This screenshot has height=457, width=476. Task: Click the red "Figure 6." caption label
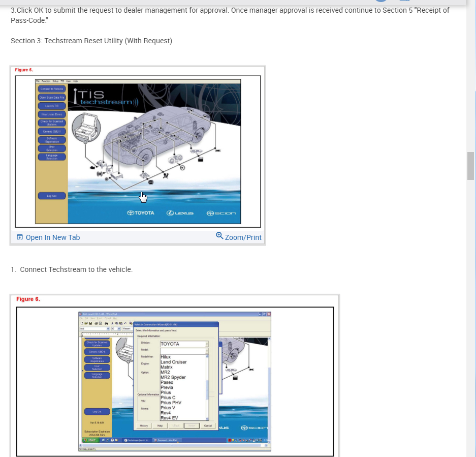click(x=28, y=299)
